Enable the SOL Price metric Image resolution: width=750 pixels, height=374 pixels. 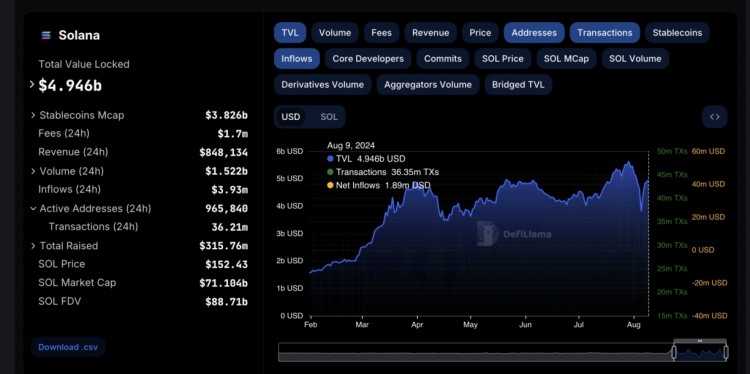pos(503,58)
